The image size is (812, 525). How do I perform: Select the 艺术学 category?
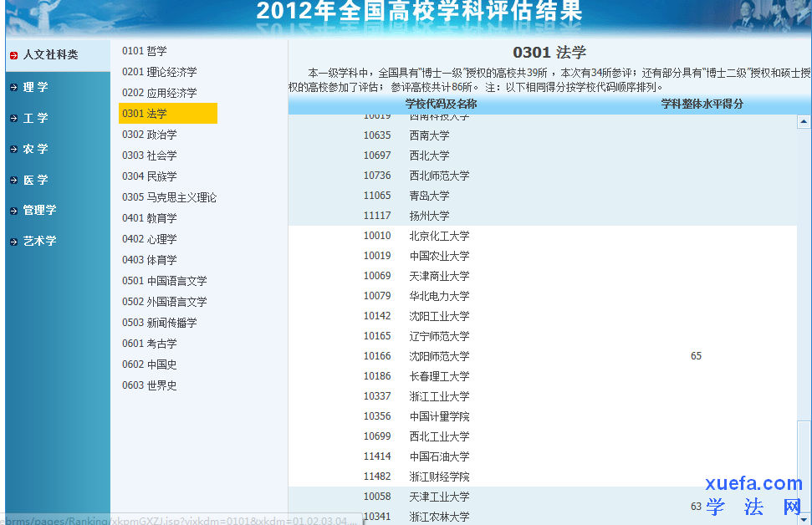(x=40, y=241)
